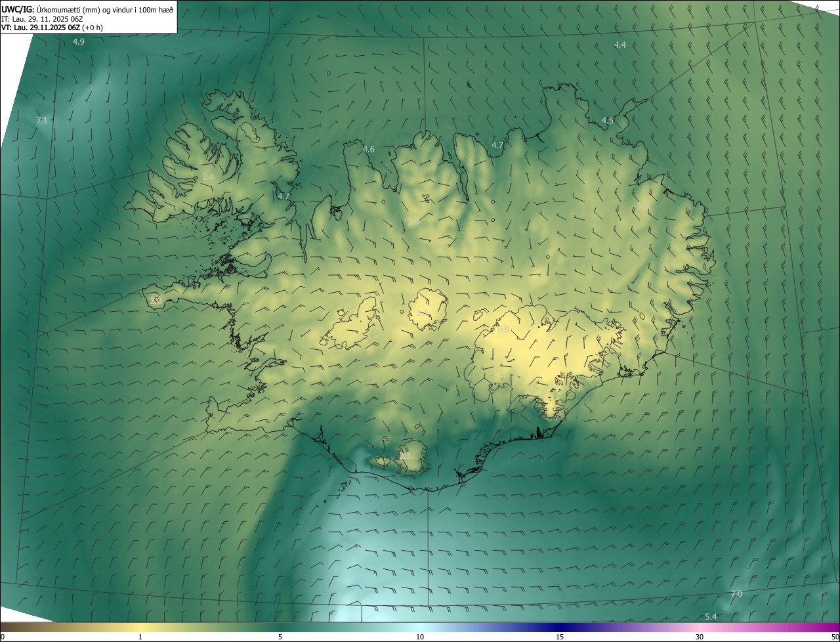840x642 pixels.
Task: Click the 0 tick label on the color scale
Action: pos(3,637)
